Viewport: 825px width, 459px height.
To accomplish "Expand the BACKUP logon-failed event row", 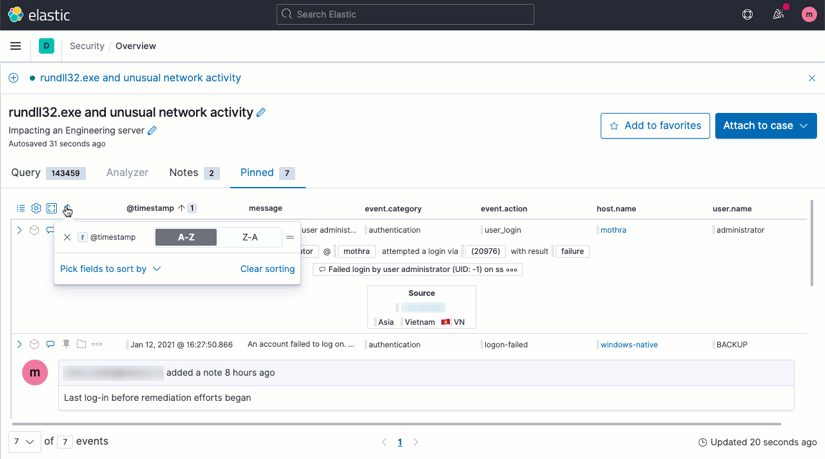I will 19,344.
